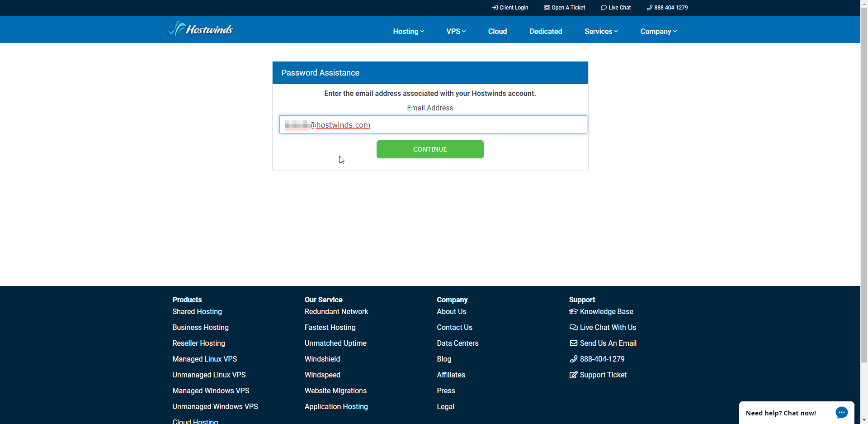Open Send Us An Email link
This screenshot has width=868, height=424.
tap(603, 343)
